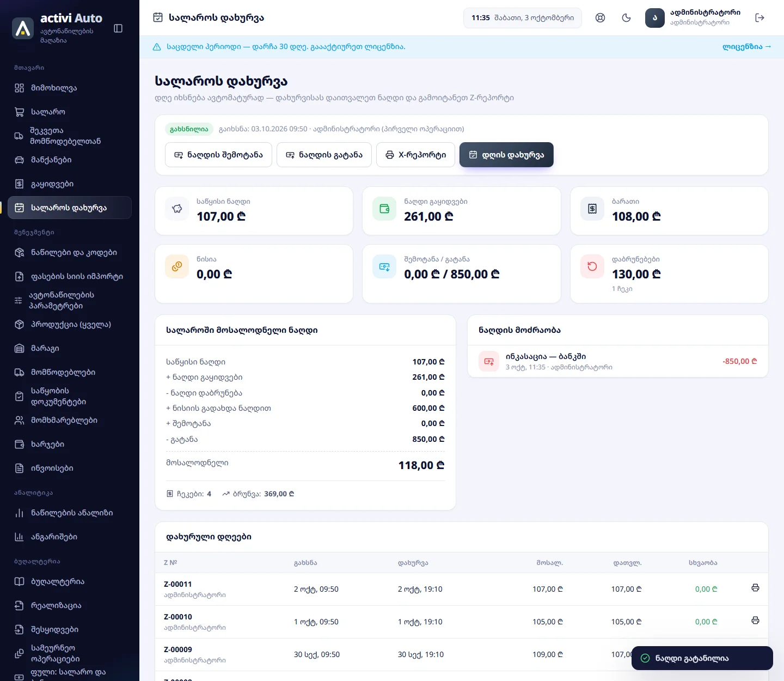Click დღის დახურვა button
This screenshot has height=681, width=784.
506,155
